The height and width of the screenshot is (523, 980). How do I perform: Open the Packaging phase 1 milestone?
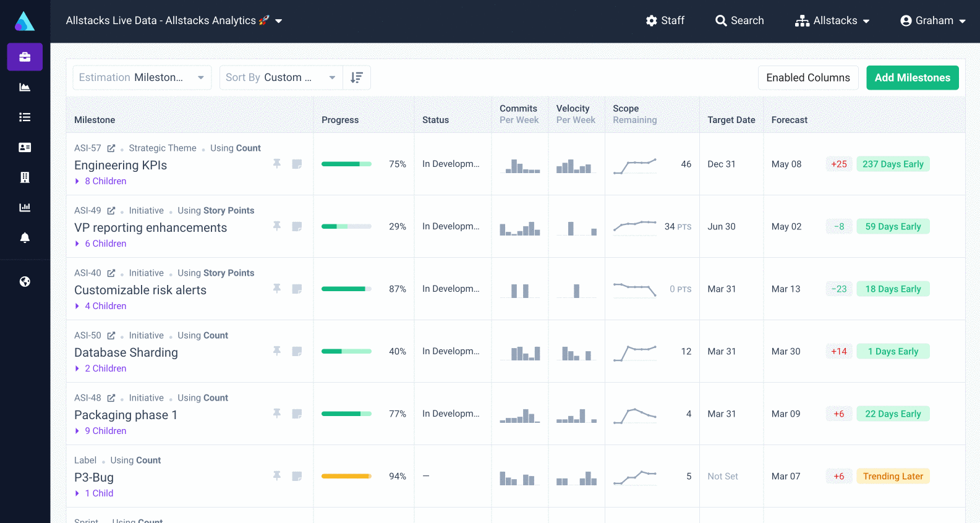tap(126, 415)
